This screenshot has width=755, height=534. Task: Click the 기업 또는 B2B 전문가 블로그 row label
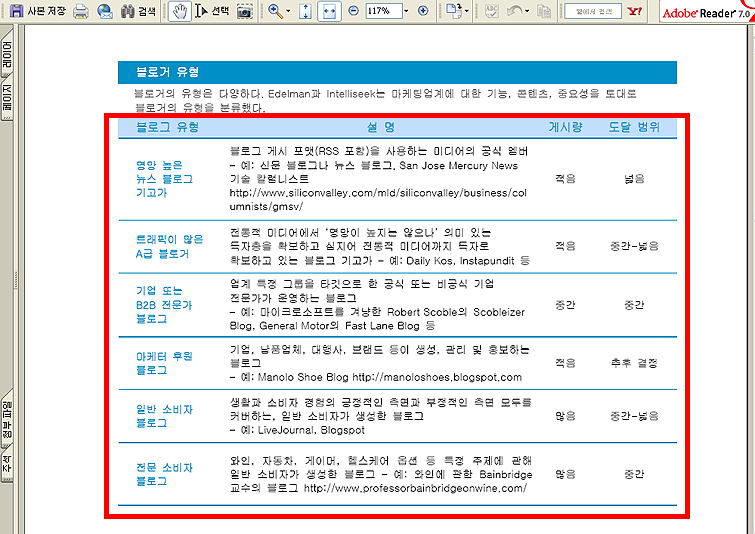164,304
